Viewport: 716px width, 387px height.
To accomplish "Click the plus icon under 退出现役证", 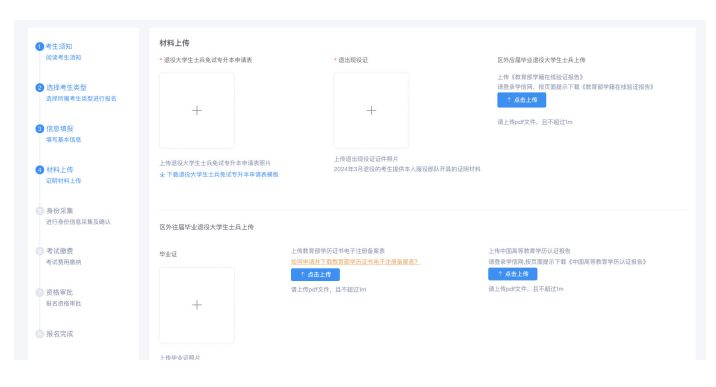I will pos(371,110).
